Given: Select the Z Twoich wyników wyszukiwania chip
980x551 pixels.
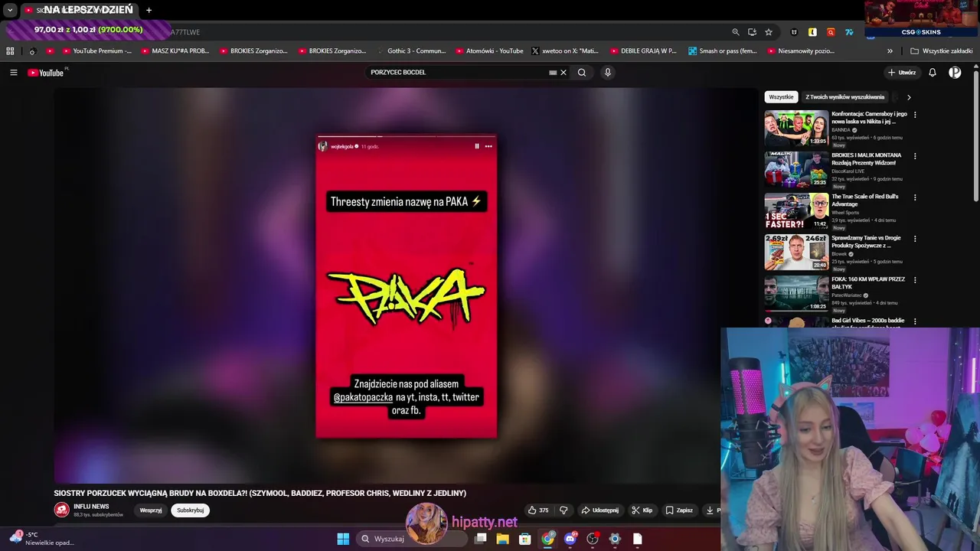Looking at the screenshot, I should click(844, 97).
